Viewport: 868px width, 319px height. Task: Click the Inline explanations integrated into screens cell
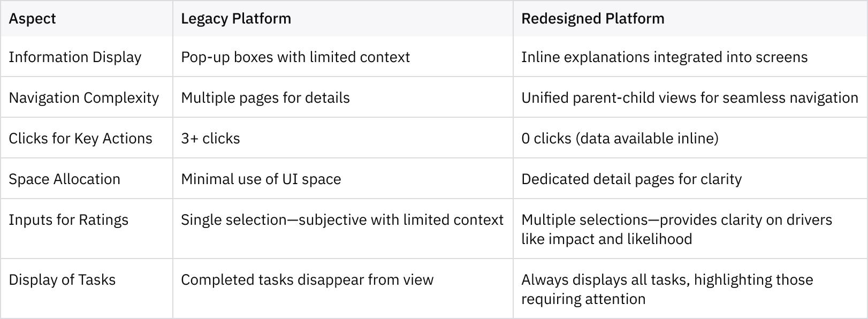(x=690, y=57)
